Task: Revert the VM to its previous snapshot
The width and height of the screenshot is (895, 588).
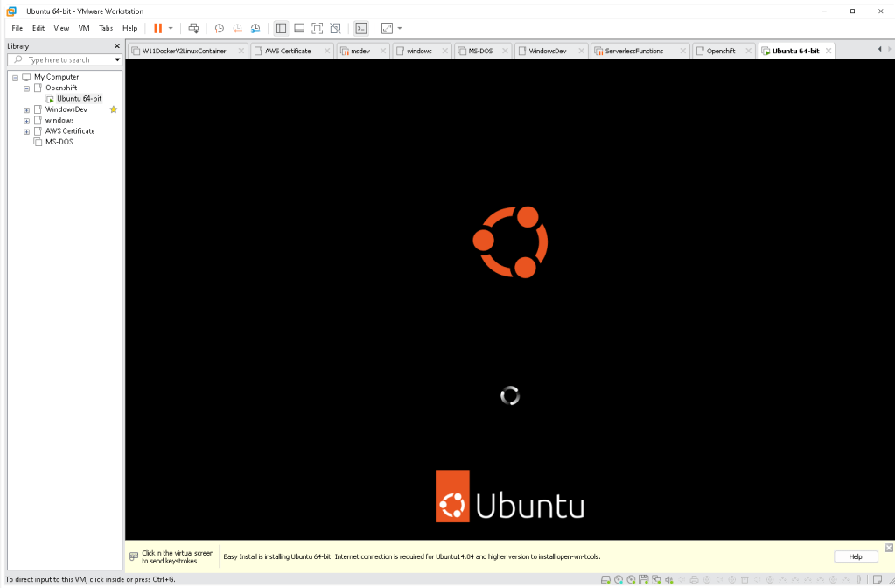Action: [x=237, y=28]
